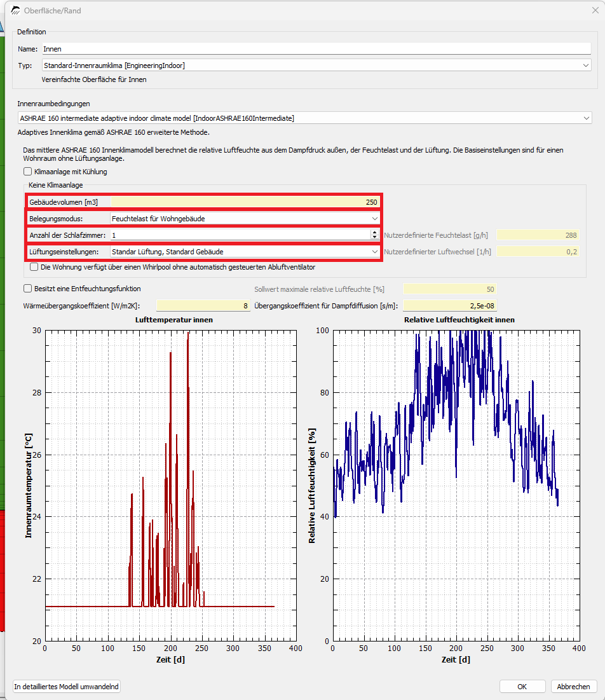Viewport: 605px width, 700px height.
Task: Click the application icon in the title bar
Action: tap(16, 10)
